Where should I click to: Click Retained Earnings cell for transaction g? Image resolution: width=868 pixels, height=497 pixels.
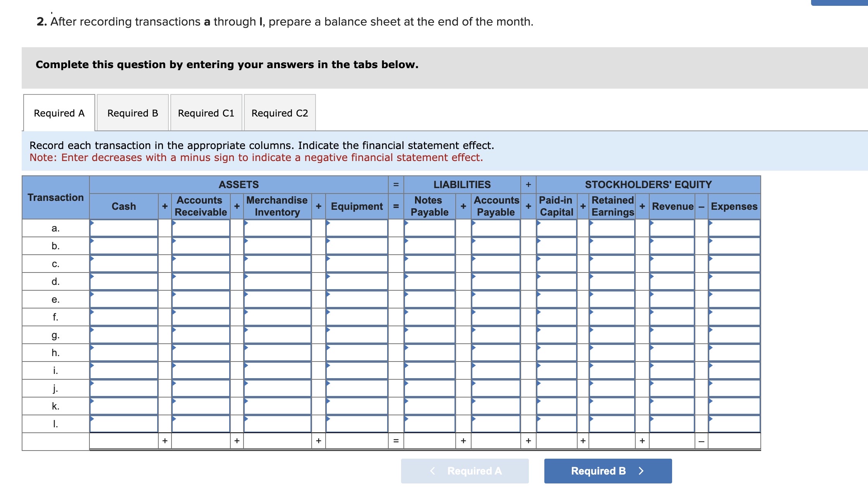[612, 335]
